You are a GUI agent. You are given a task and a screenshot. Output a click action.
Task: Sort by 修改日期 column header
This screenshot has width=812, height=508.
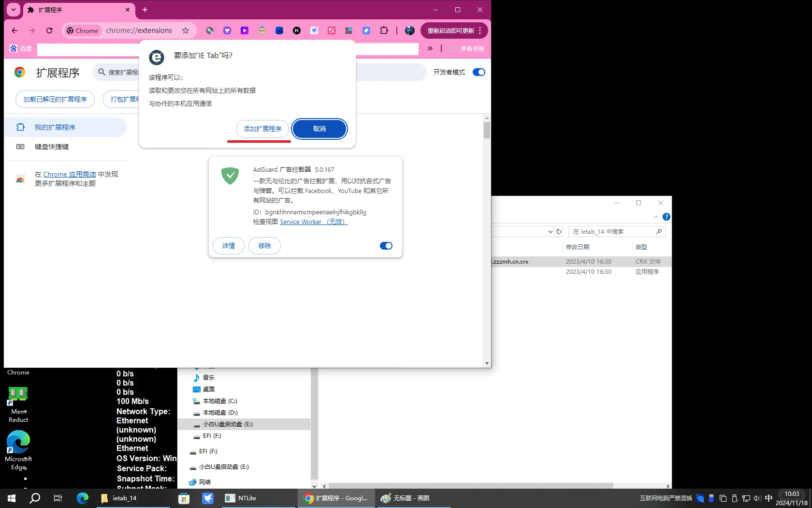click(578, 247)
